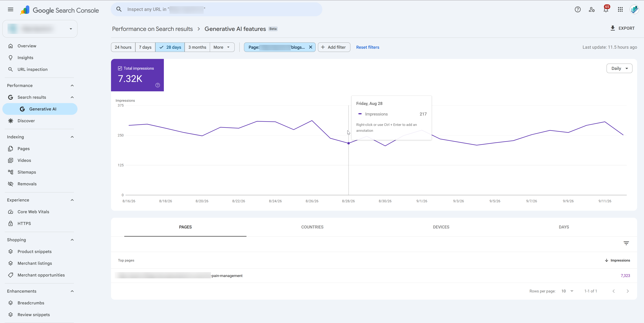This screenshot has height=323, width=644.
Task: Open Review snippets in sidebar
Action: point(34,314)
